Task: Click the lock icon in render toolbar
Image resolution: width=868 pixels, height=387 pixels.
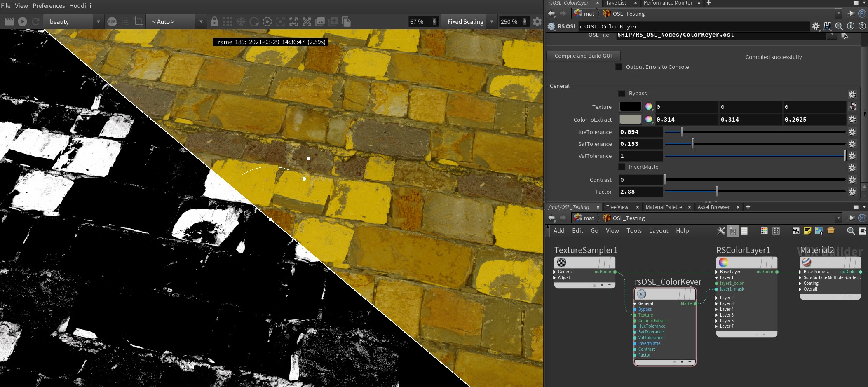Action: [214, 21]
